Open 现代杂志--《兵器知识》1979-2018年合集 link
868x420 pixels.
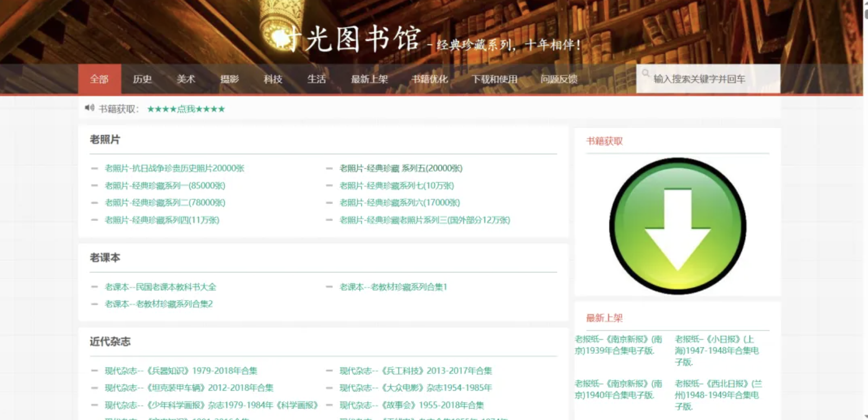(x=181, y=371)
